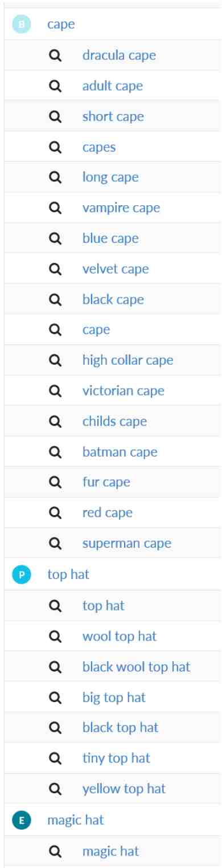
Task: Click magnifier icon next to wool top hat
Action: 55,636
